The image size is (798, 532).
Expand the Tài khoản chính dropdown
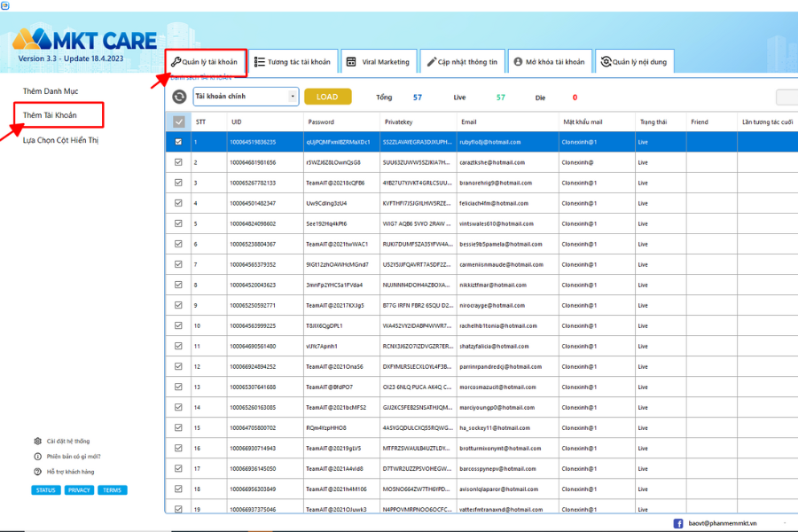(x=293, y=97)
